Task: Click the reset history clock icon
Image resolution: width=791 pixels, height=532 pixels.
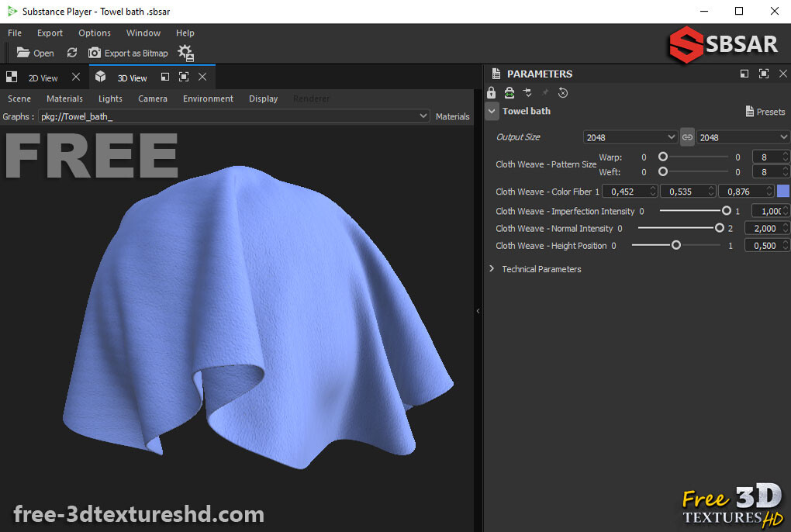Action: coord(563,93)
